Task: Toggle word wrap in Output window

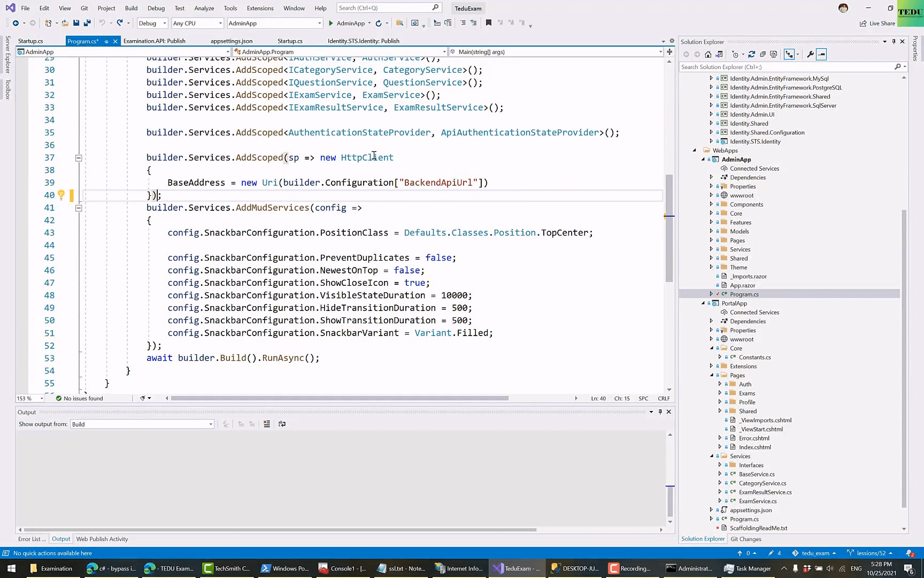Action: point(282,424)
